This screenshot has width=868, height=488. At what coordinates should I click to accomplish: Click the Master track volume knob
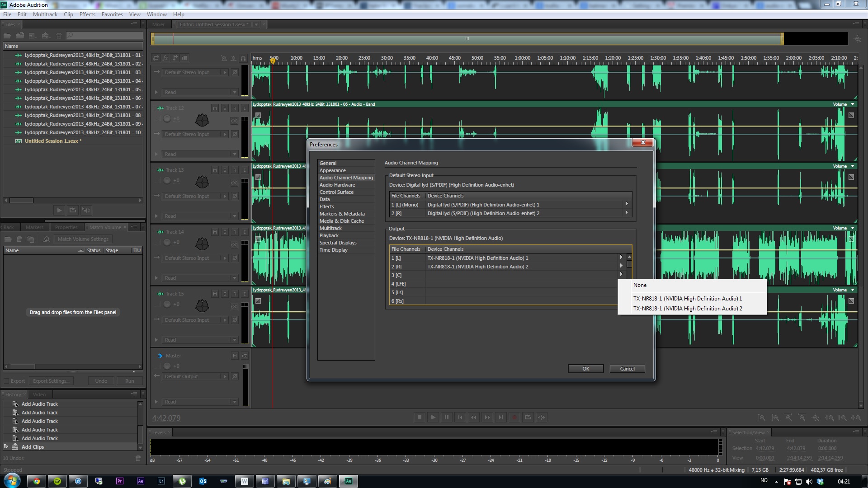point(167,366)
